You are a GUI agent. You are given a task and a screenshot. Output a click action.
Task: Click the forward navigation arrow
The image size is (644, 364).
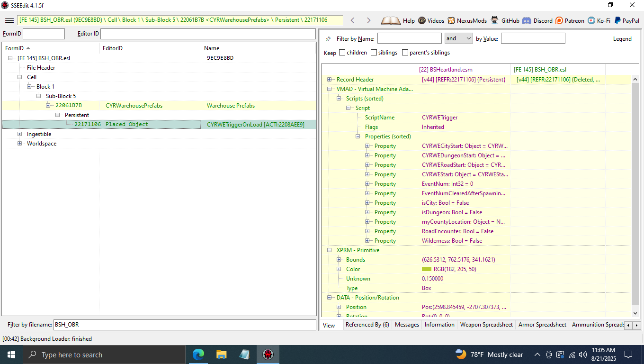368,20
